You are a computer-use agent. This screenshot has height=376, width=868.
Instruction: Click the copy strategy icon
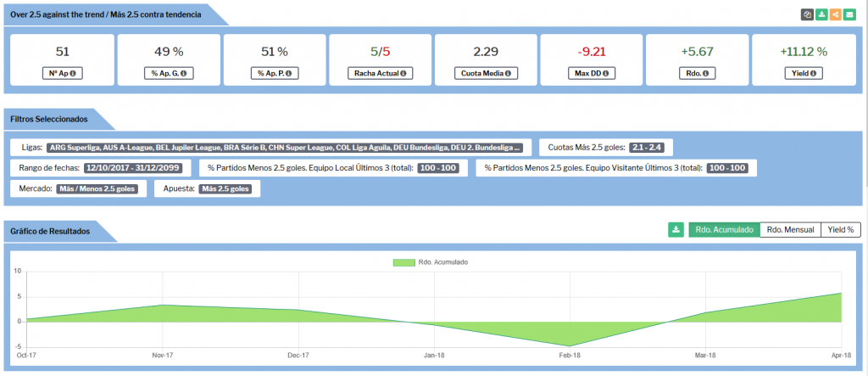(x=807, y=14)
